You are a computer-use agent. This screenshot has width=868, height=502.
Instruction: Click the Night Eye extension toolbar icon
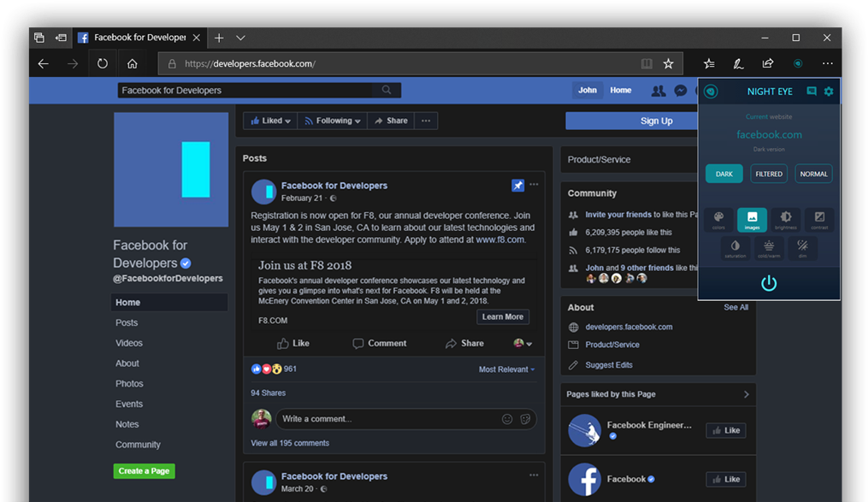click(x=798, y=63)
